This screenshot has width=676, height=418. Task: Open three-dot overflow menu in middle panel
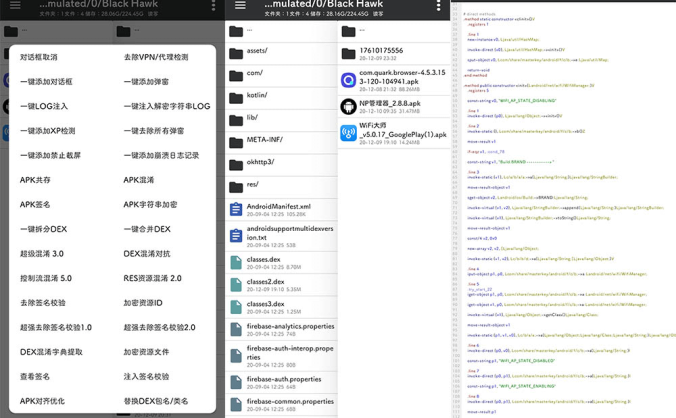pos(438,6)
